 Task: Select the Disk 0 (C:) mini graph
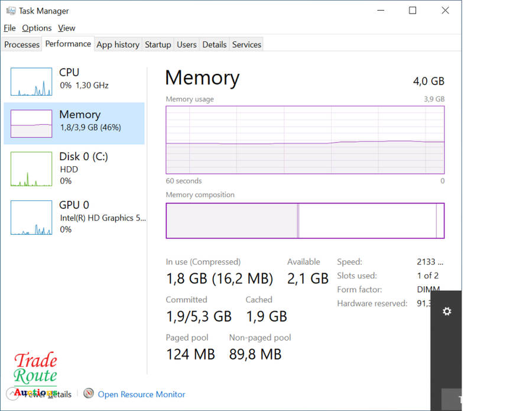pos(31,169)
